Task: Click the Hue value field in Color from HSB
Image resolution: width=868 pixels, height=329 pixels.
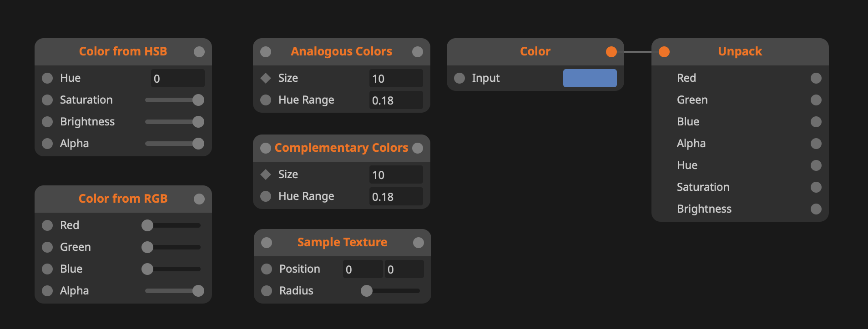Action: [x=177, y=79]
